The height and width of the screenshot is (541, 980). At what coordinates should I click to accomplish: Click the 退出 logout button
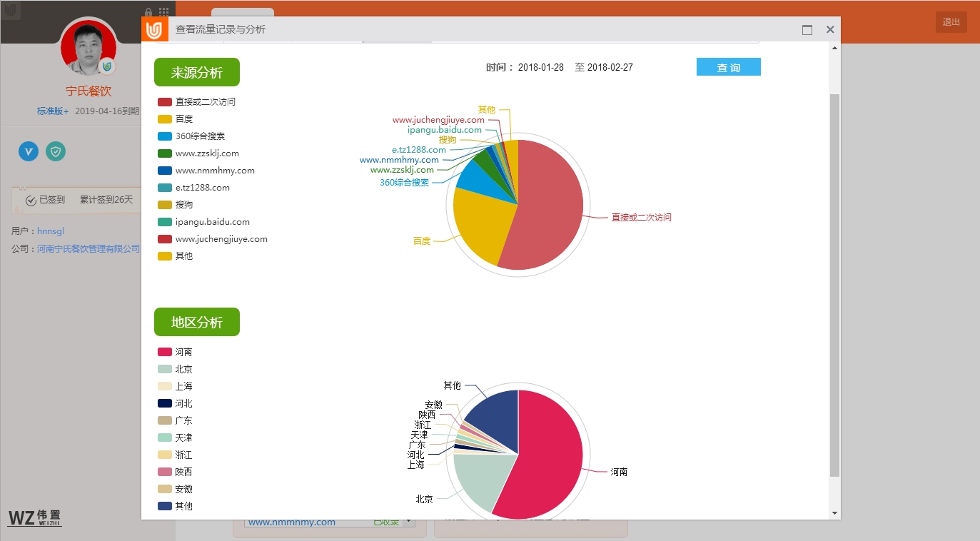pos(951,22)
